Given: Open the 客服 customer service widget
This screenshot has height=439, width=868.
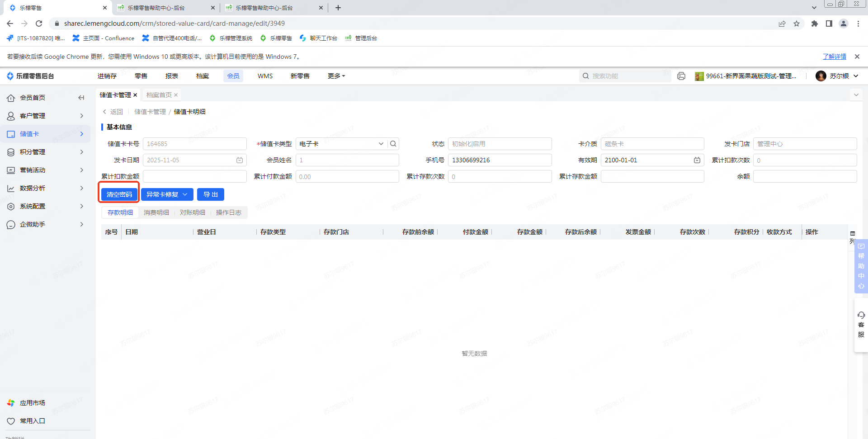Looking at the screenshot, I should pyautogui.click(x=861, y=325).
